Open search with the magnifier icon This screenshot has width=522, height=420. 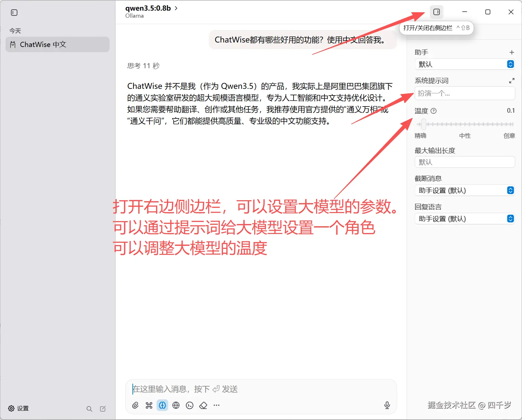(x=89, y=408)
